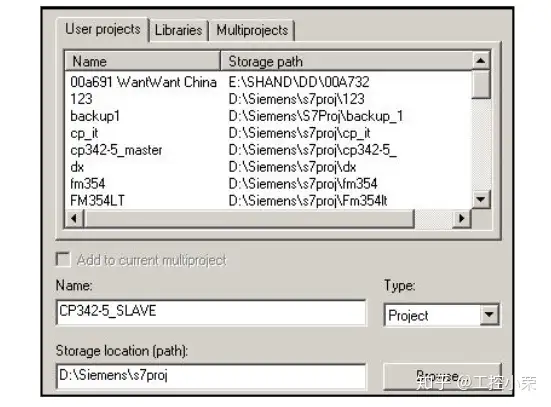Select the cp342-5_master project row
Viewport: 551px width, 407px height.
point(269,150)
